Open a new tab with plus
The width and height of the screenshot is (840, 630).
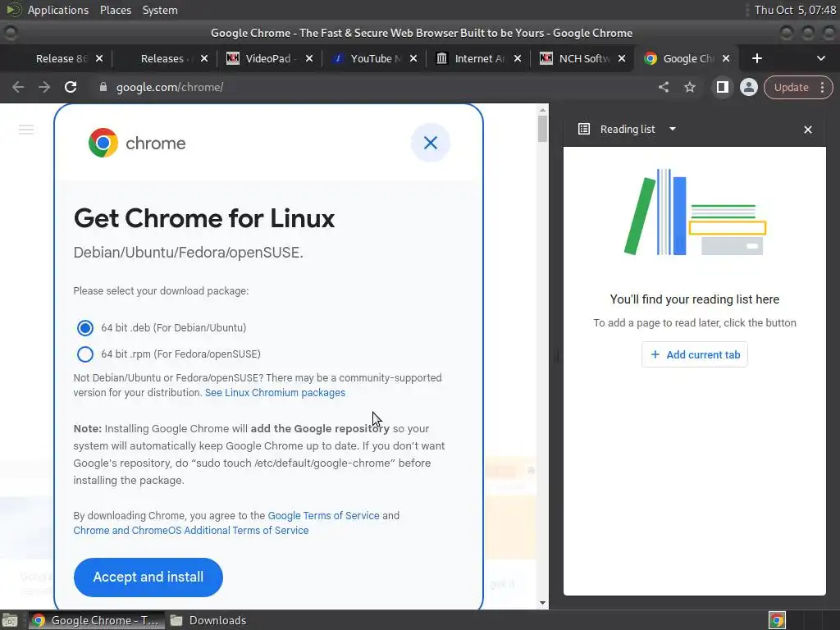tap(756, 58)
